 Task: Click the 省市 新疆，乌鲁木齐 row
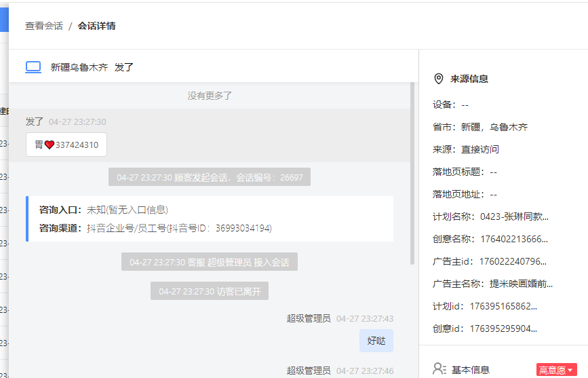pyautogui.click(x=480, y=128)
